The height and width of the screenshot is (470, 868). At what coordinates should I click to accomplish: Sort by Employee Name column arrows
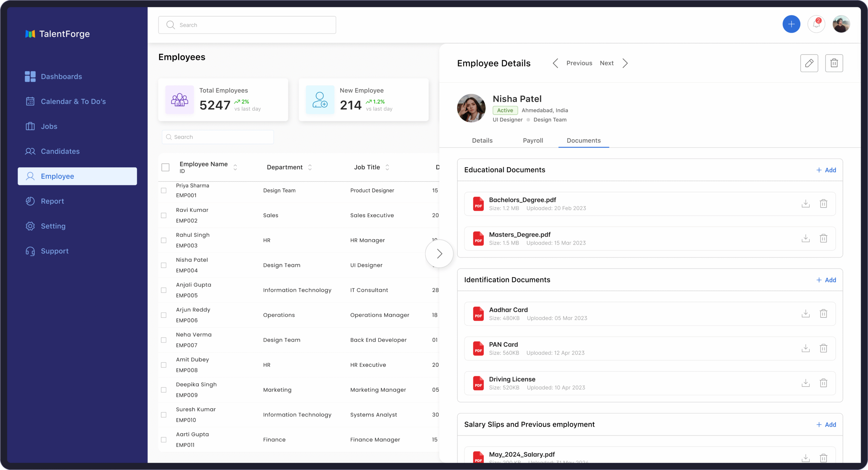click(235, 167)
